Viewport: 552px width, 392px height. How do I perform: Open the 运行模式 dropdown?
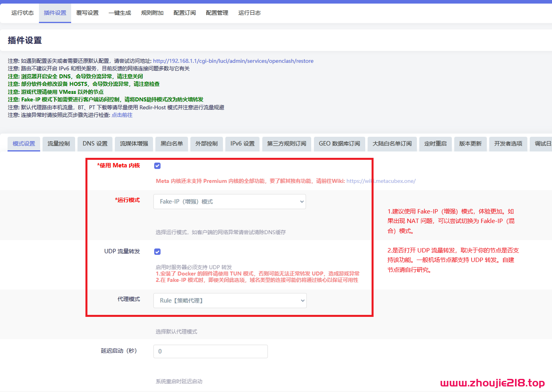pyautogui.click(x=230, y=202)
